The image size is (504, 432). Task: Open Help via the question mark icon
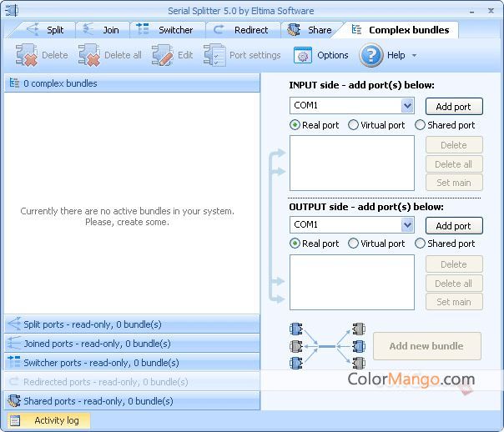[x=371, y=55]
